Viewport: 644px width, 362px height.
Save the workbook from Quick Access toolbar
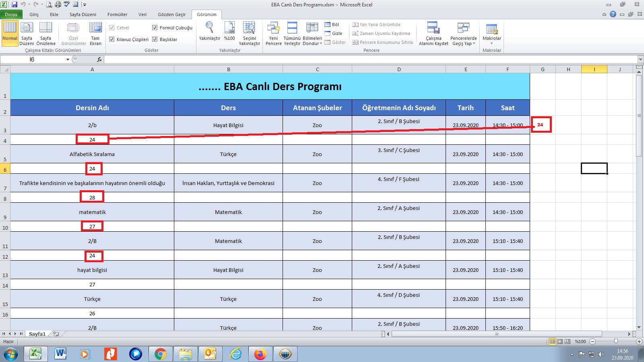click(14, 4)
